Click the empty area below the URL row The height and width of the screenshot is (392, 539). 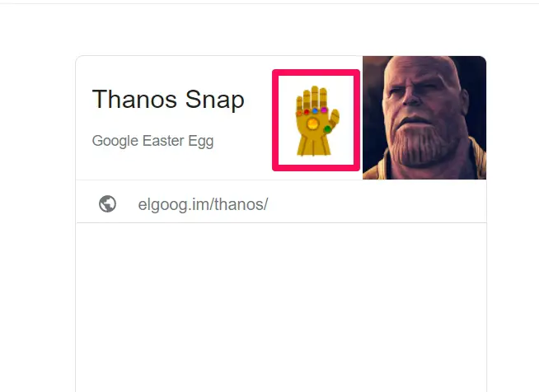(282, 307)
